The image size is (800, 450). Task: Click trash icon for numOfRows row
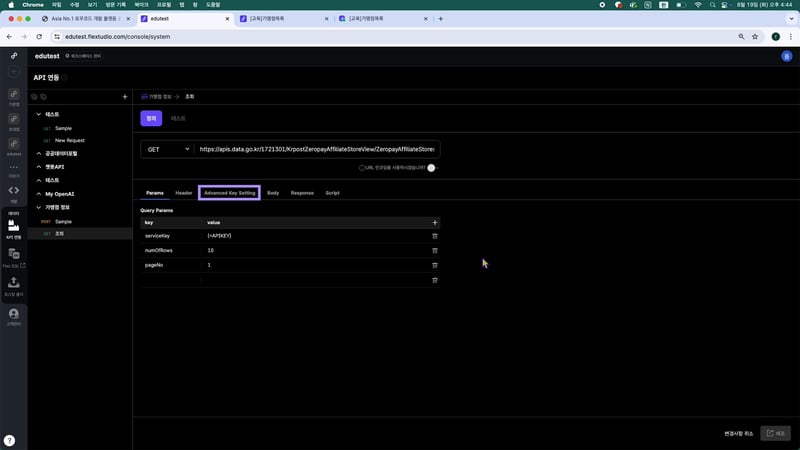(x=434, y=250)
